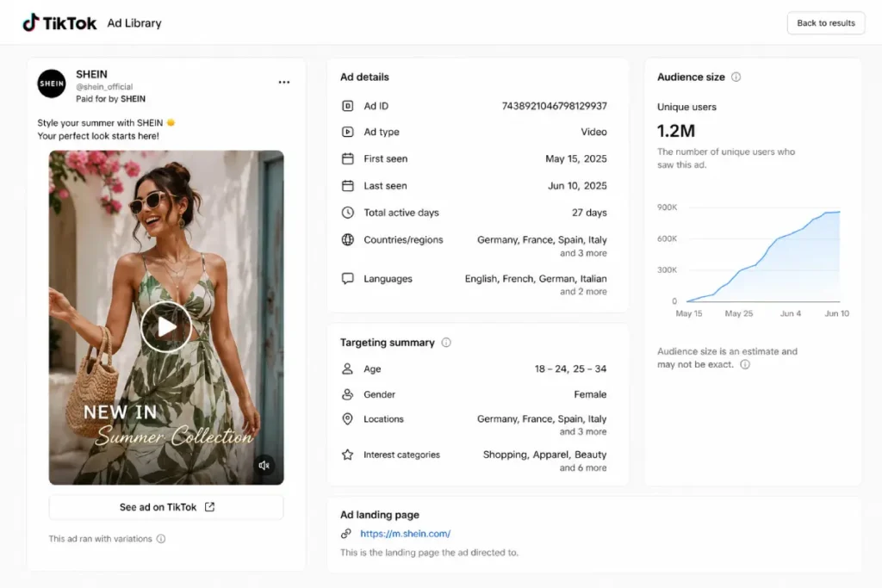Click the Audience size info icon
The image size is (882, 588).
pyautogui.click(x=736, y=77)
